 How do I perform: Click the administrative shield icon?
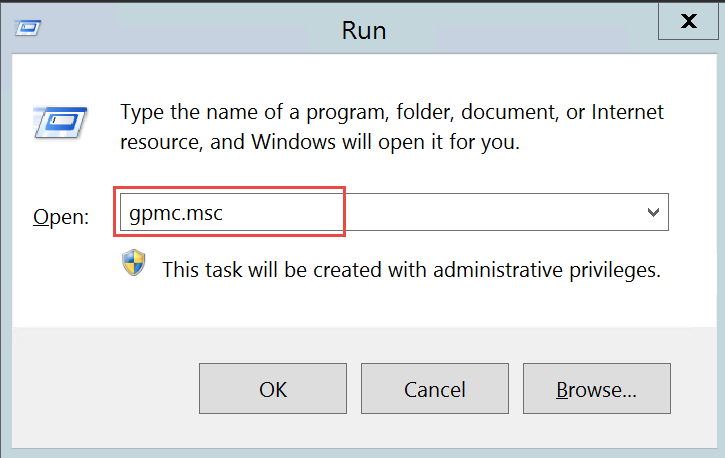[134, 265]
